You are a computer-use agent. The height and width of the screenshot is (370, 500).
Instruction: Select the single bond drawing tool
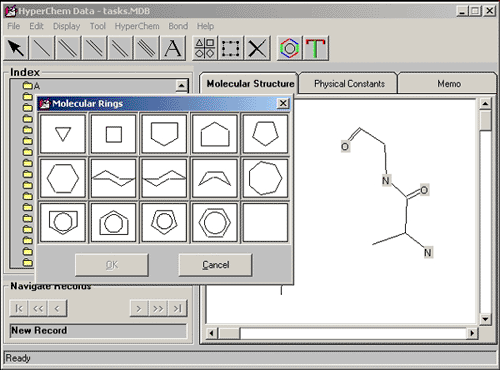42,48
